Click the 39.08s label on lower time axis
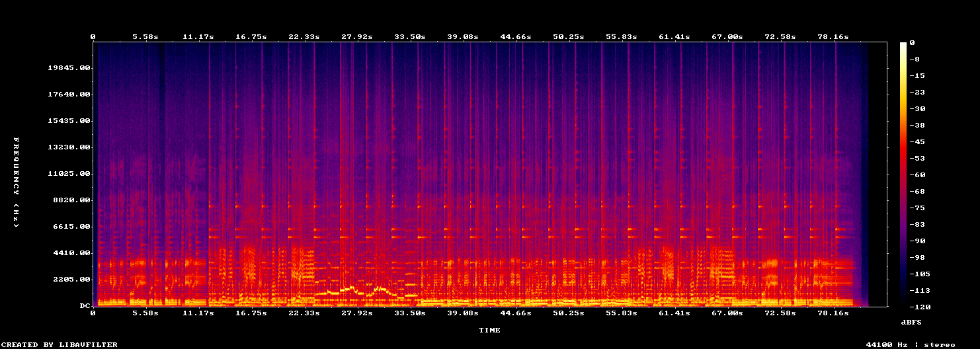 463,313
